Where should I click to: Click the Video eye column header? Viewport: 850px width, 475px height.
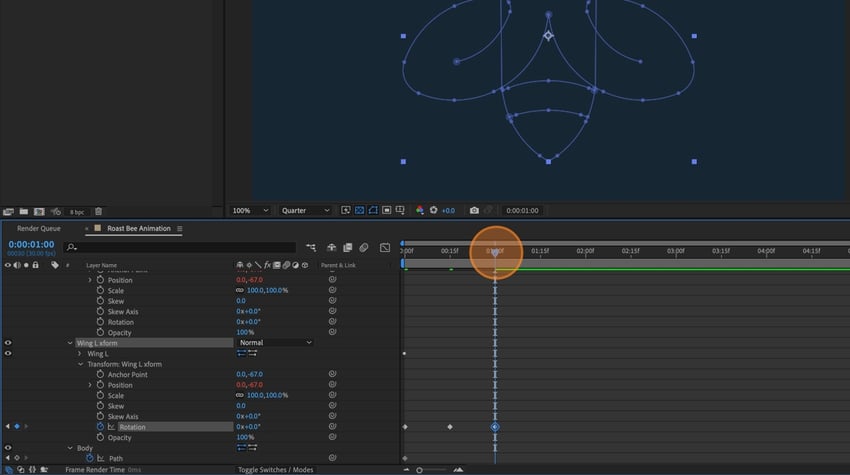(8, 265)
